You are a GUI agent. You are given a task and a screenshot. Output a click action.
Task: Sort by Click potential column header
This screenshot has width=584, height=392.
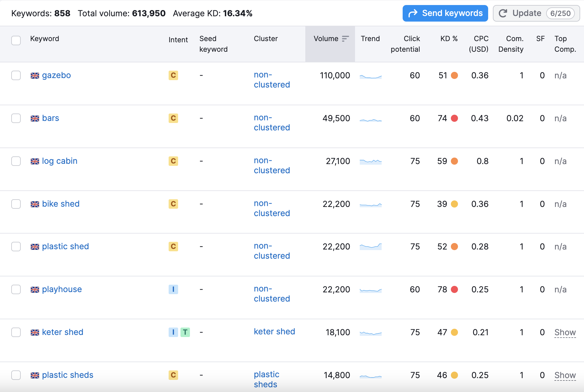click(x=405, y=44)
